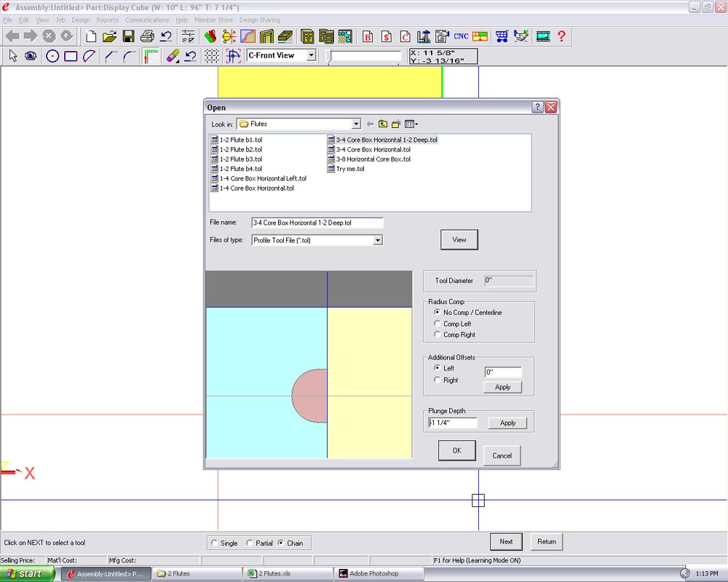Select Comp Left radio button
This screenshot has width=728, height=582.
(x=437, y=324)
